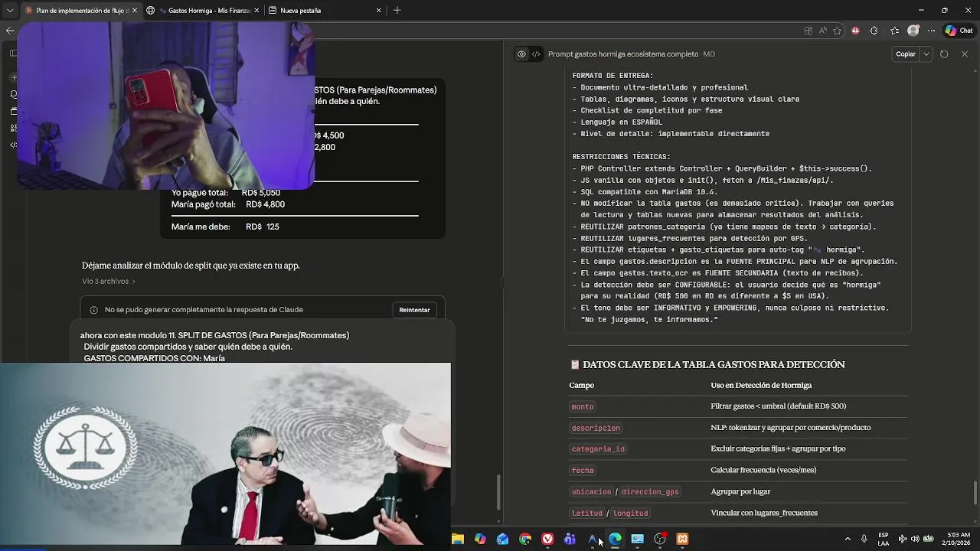Close the Gastos Hormiga tab
The width and height of the screenshot is (980, 551).
256,11
